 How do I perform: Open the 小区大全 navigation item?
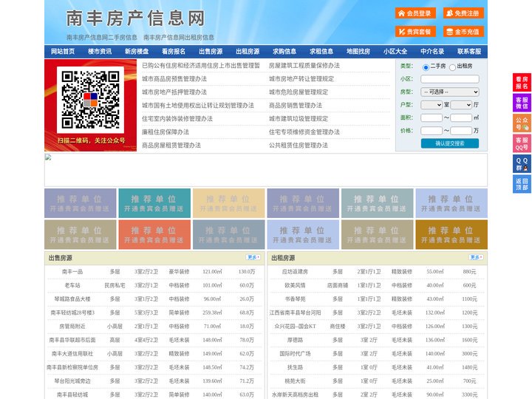(395, 52)
